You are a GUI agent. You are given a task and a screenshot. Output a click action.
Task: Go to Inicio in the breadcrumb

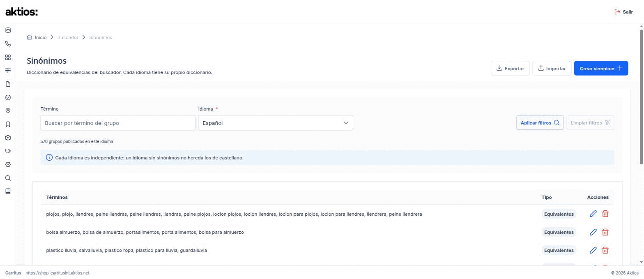[37, 37]
